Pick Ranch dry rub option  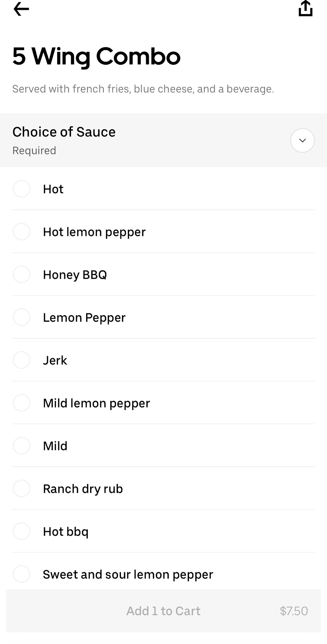click(x=21, y=489)
